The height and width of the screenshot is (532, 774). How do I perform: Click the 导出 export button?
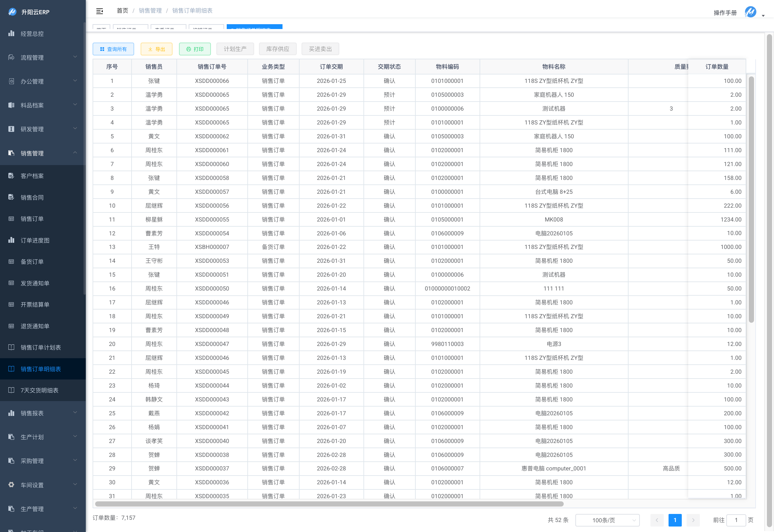click(x=156, y=49)
